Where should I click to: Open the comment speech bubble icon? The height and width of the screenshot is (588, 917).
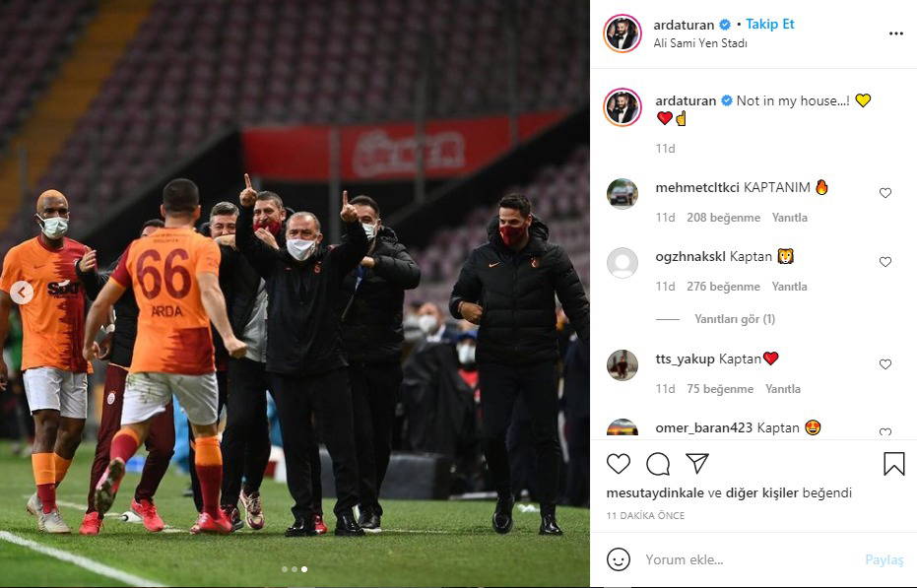pyautogui.click(x=658, y=464)
